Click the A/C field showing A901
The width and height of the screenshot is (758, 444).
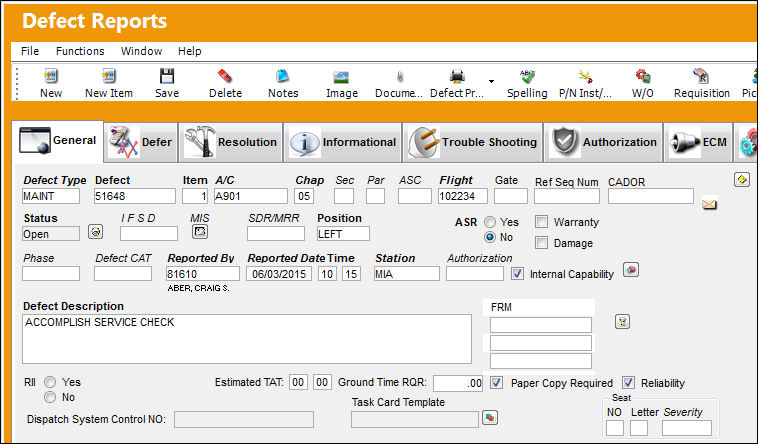[x=251, y=196]
